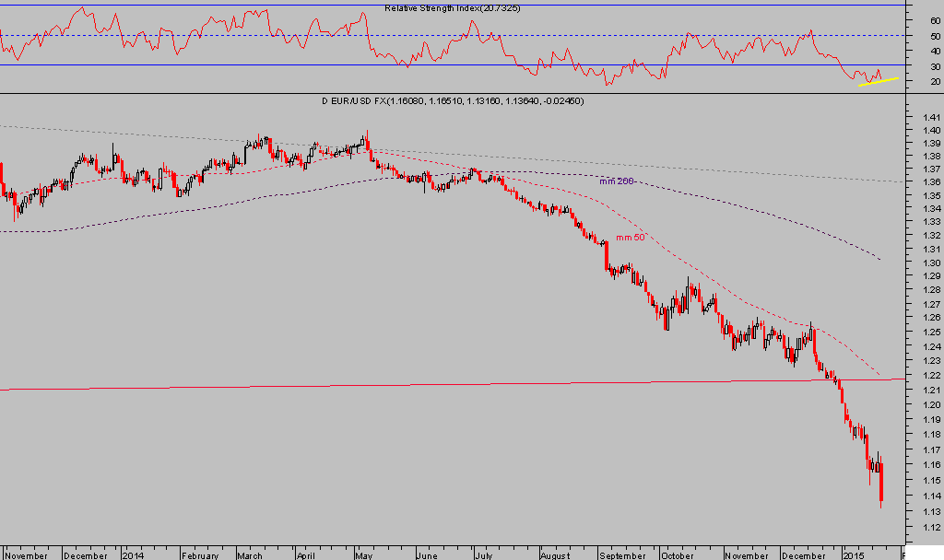Click the 2015 year marker on time axis
The width and height of the screenshot is (944, 560).
tap(855, 555)
